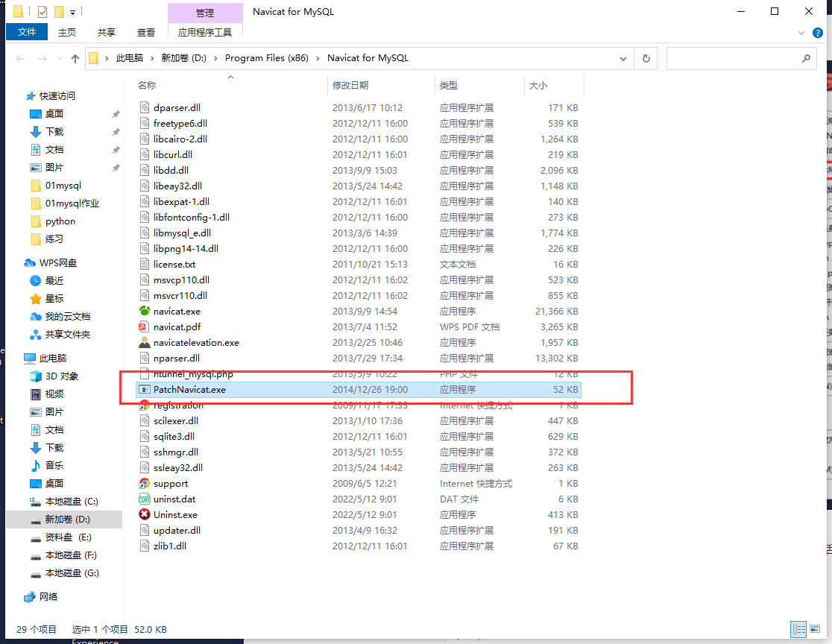Open the 应用程序工具 ribbon tab
Image resolution: width=832 pixels, height=644 pixels.
click(x=205, y=32)
